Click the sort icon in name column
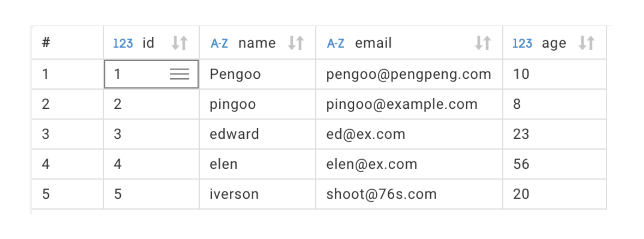 coord(296,43)
